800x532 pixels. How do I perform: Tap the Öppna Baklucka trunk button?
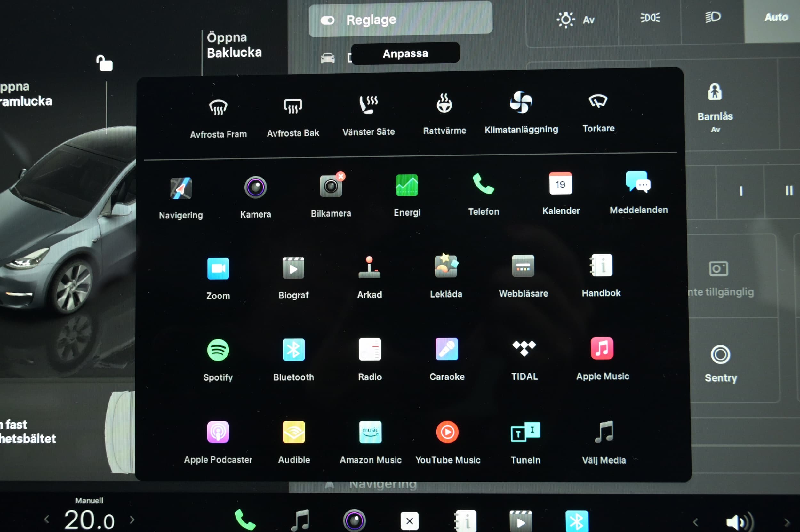tap(234, 45)
